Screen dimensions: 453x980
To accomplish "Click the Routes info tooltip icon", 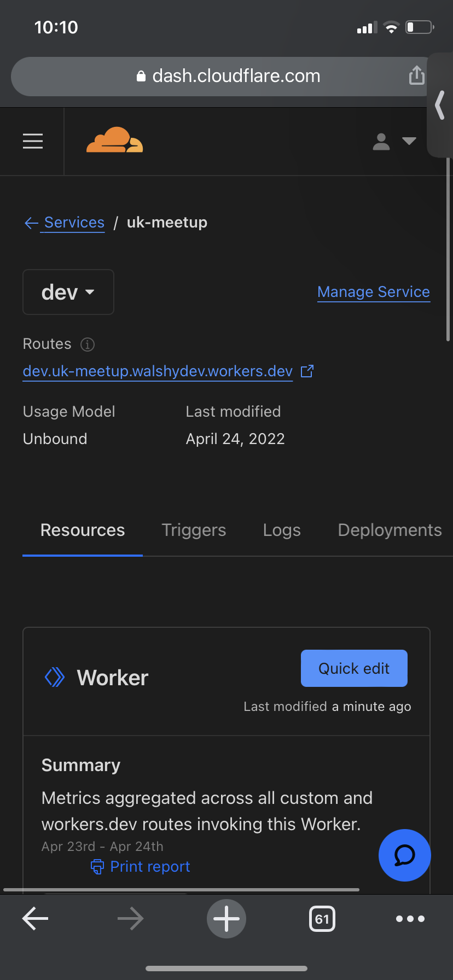I will pyautogui.click(x=88, y=344).
